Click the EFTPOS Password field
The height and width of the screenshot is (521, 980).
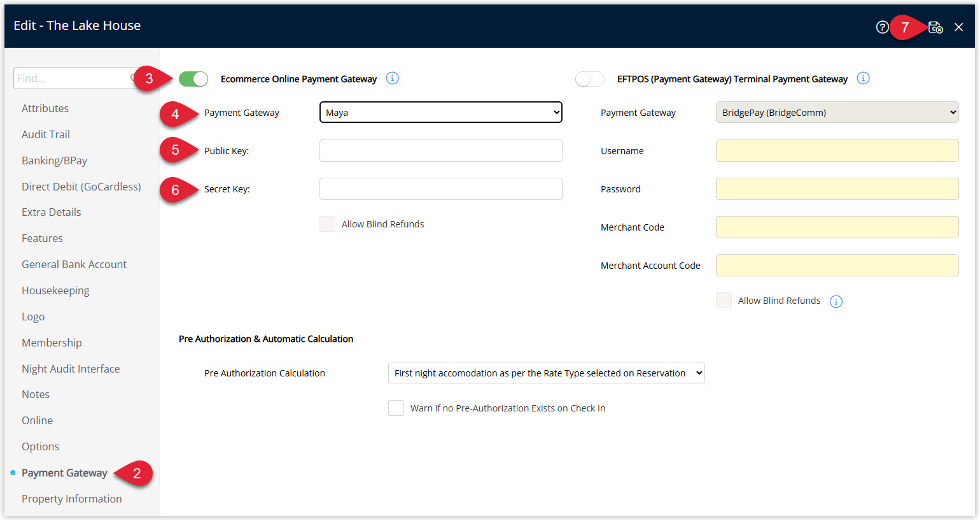(x=837, y=189)
